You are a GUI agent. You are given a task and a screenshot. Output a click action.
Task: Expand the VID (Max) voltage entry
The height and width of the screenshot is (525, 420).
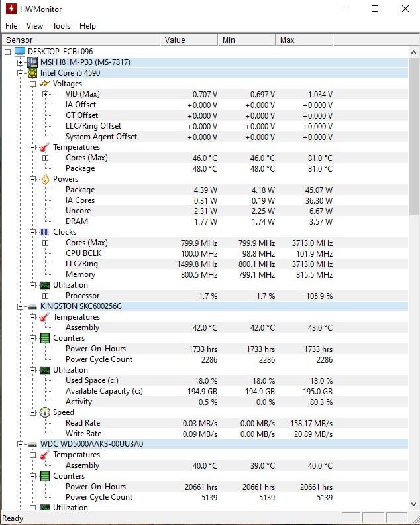[x=46, y=94]
